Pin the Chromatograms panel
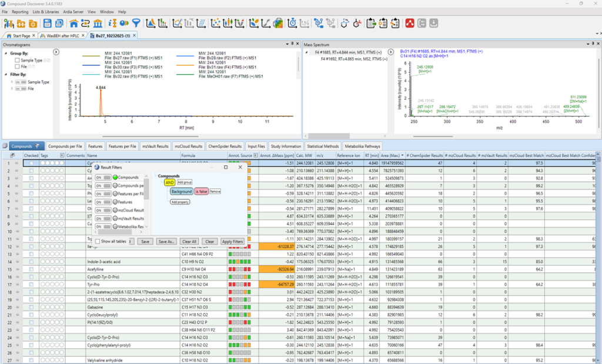602x364 pixels. coord(293,44)
